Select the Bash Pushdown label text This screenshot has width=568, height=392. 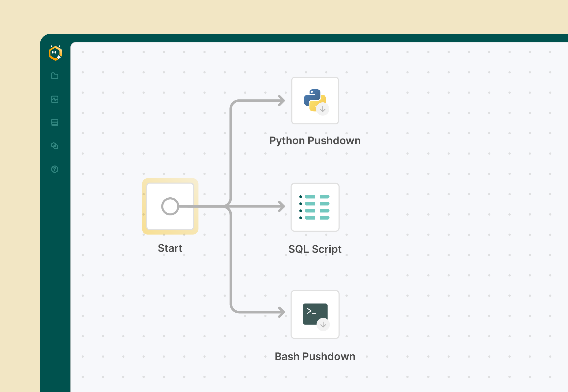pyautogui.click(x=315, y=356)
